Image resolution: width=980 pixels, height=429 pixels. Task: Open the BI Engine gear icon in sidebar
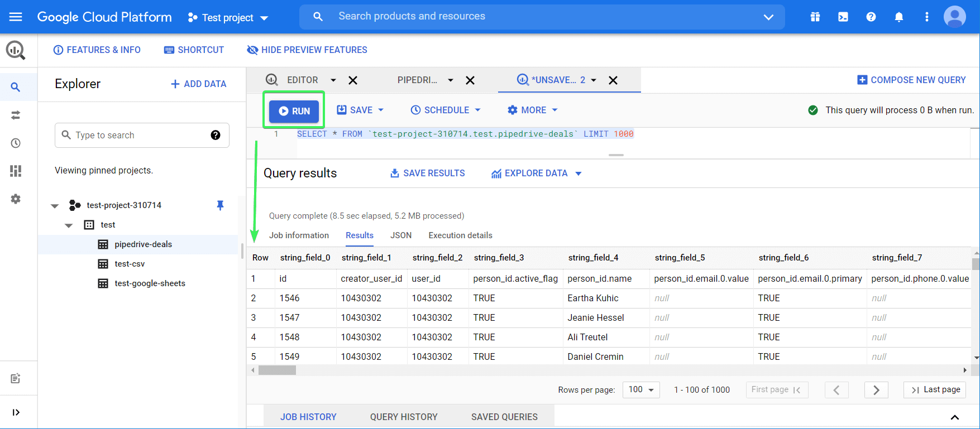(x=16, y=199)
